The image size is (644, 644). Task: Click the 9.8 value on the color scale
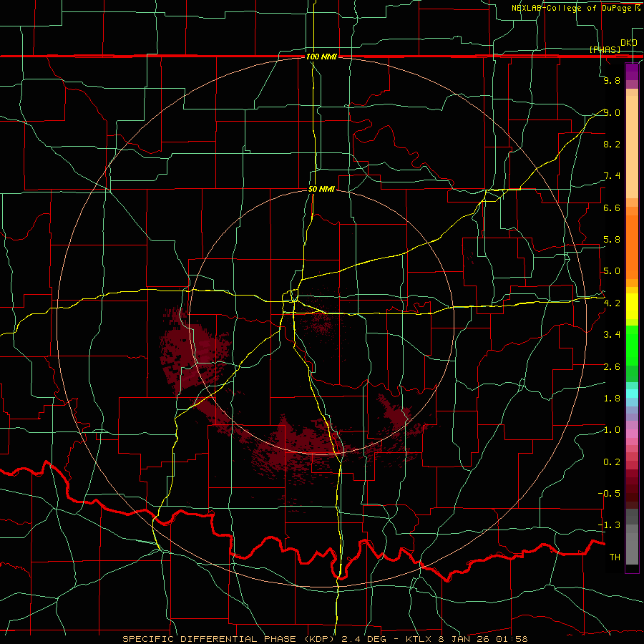612,80
